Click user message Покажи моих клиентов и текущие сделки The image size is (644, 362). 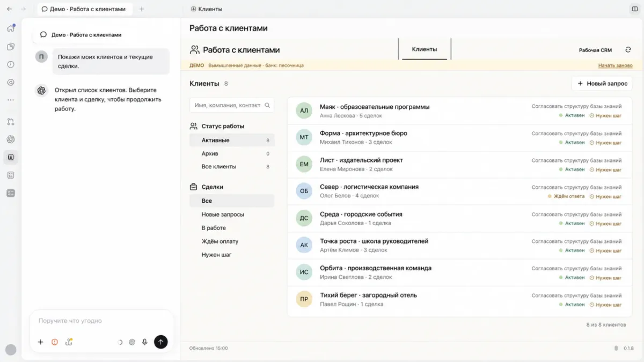(111, 62)
